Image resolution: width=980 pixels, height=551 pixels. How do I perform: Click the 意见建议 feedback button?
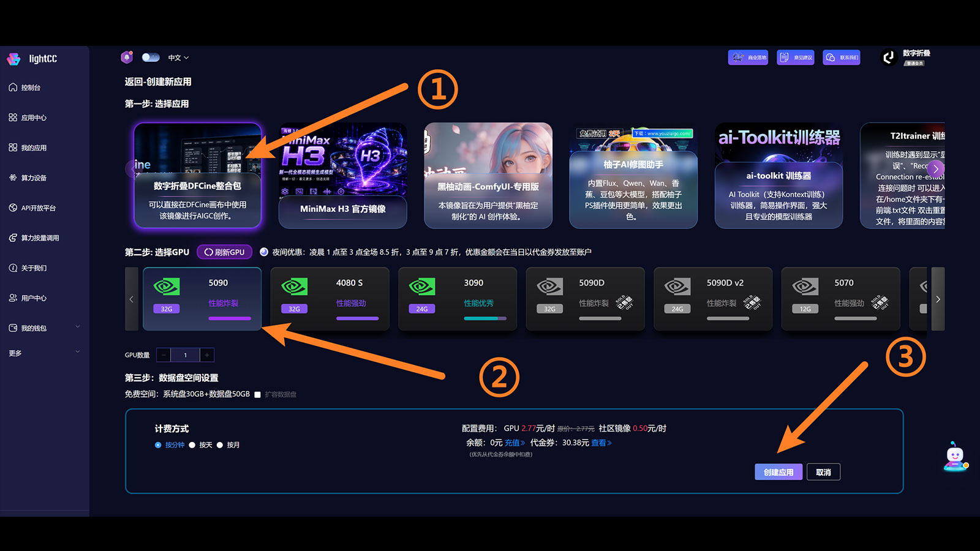[x=796, y=57]
